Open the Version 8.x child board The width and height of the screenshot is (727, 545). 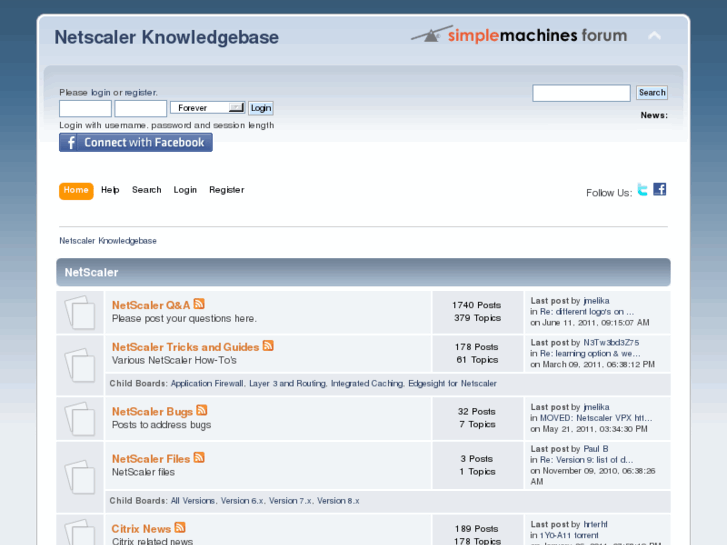338,501
